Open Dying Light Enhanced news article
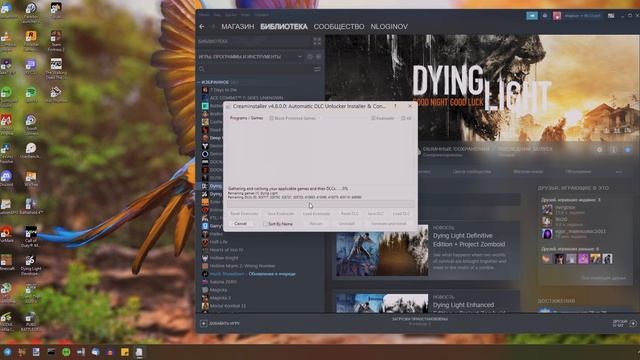 coord(463,305)
